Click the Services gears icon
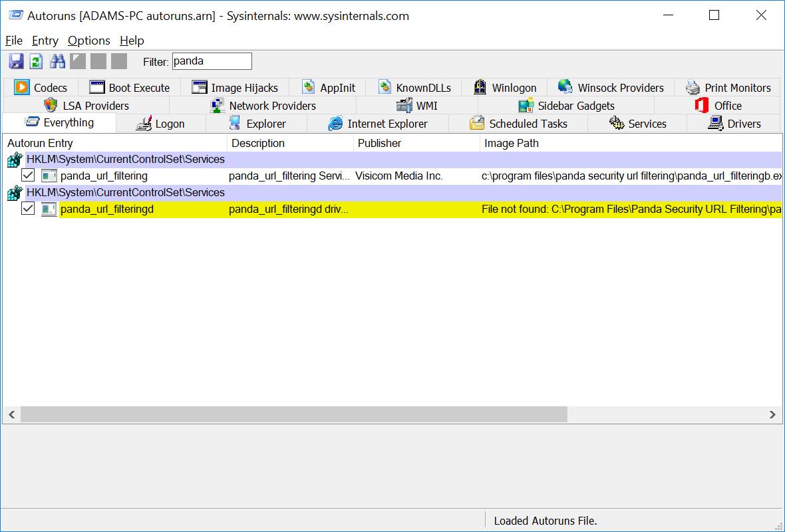The image size is (785, 532). tap(616, 123)
